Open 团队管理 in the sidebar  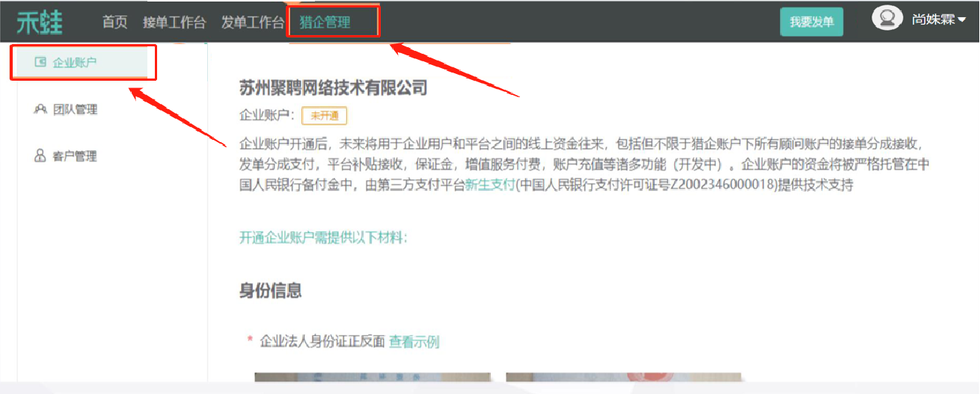click(x=75, y=110)
